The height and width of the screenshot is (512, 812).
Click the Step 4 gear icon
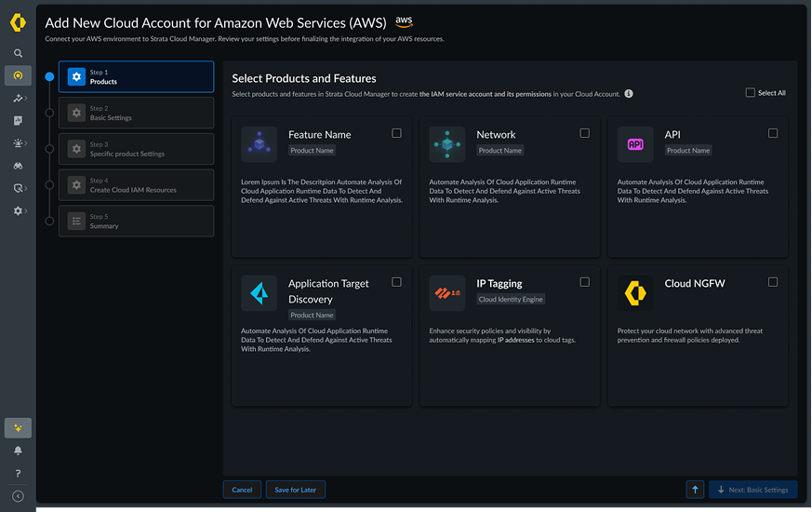[x=76, y=185]
